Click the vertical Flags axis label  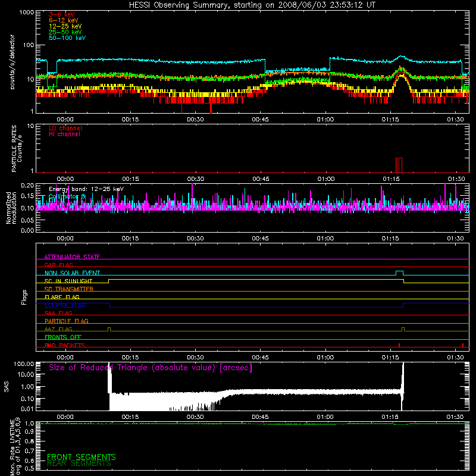(x=24, y=297)
